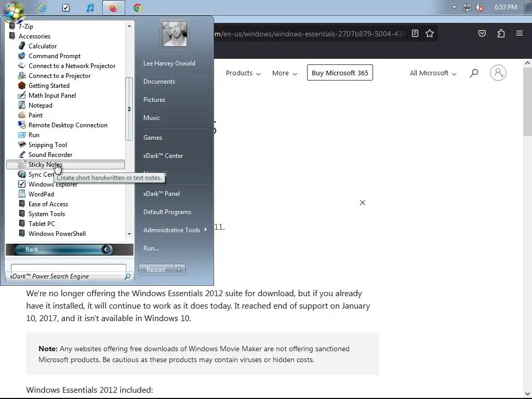The width and height of the screenshot is (532, 399).
Task: Click the user account picture thumbnail
Action: tap(175, 34)
